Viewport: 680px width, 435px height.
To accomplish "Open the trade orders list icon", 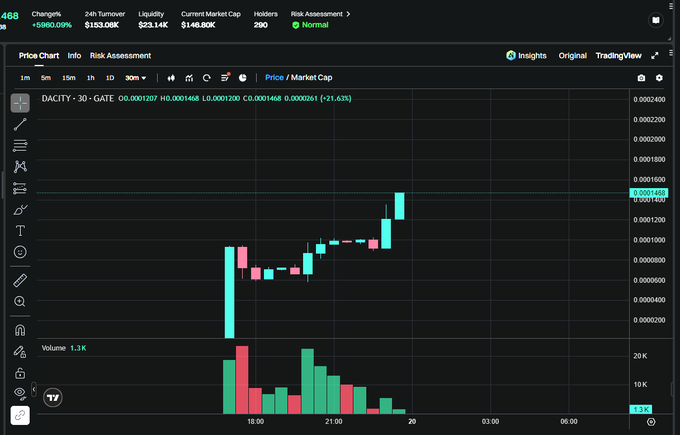I will pos(225,78).
